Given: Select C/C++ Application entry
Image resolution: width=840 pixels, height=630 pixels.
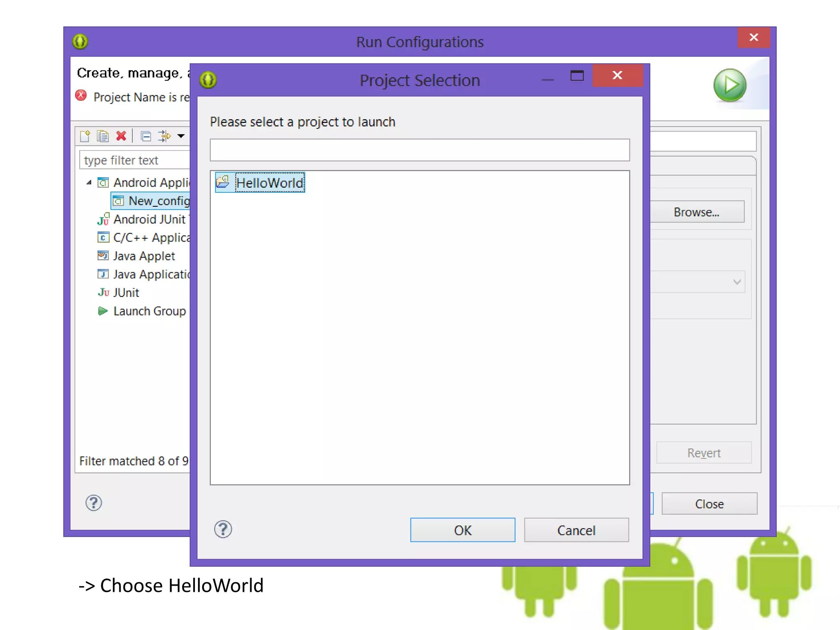Looking at the screenshot, I should pos(151,237).
